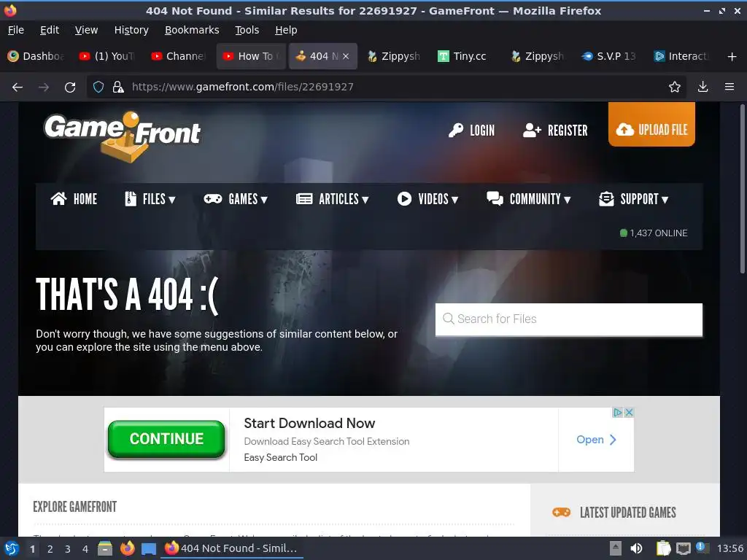Click the HOME navigation link
The width and height of the screenshot is (747, 560).
pyautogui.click(x=74, y=198)
